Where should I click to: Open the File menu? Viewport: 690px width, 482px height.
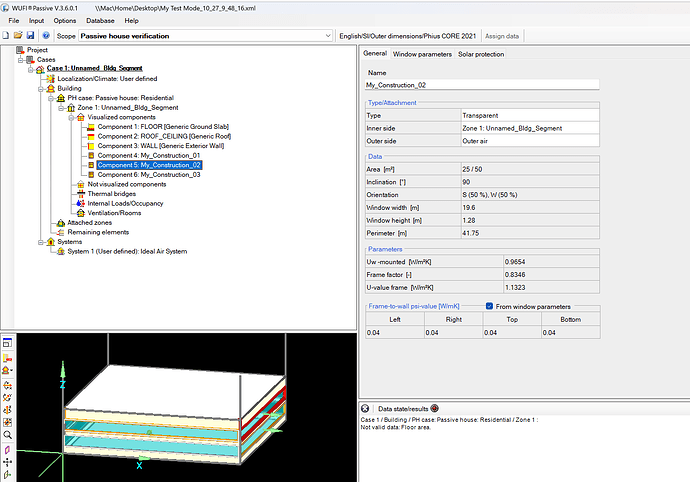14,21
